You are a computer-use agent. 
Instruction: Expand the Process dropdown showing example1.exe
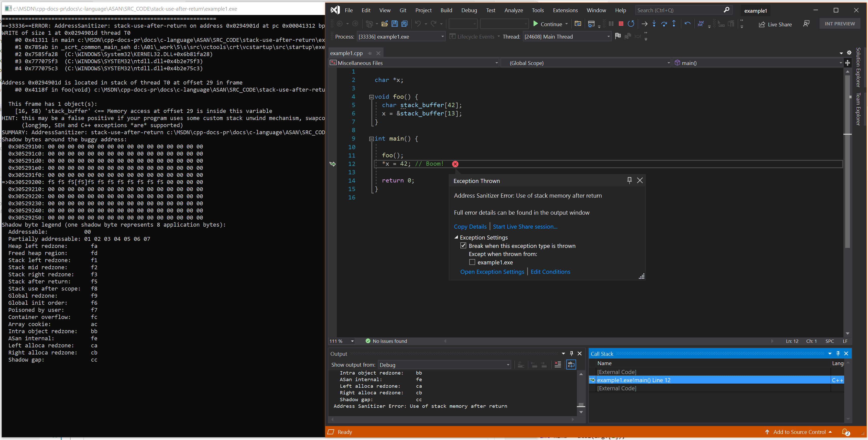pyautogui.click(x=442, y=37)
